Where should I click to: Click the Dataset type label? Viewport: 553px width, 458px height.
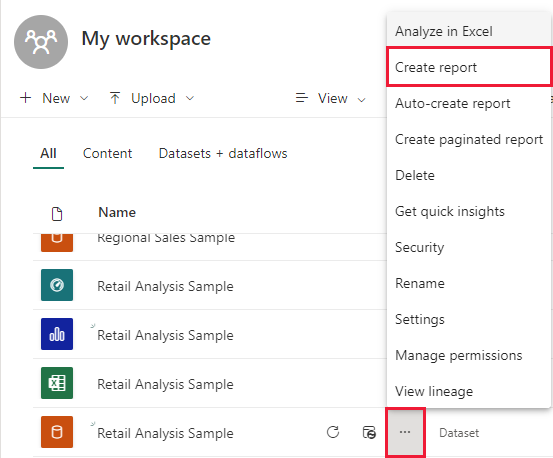(x=459, y=433)
